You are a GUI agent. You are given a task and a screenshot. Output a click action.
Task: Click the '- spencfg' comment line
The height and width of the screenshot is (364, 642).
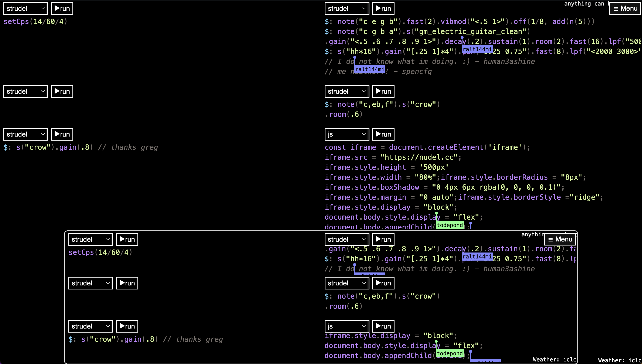[378, 72]
